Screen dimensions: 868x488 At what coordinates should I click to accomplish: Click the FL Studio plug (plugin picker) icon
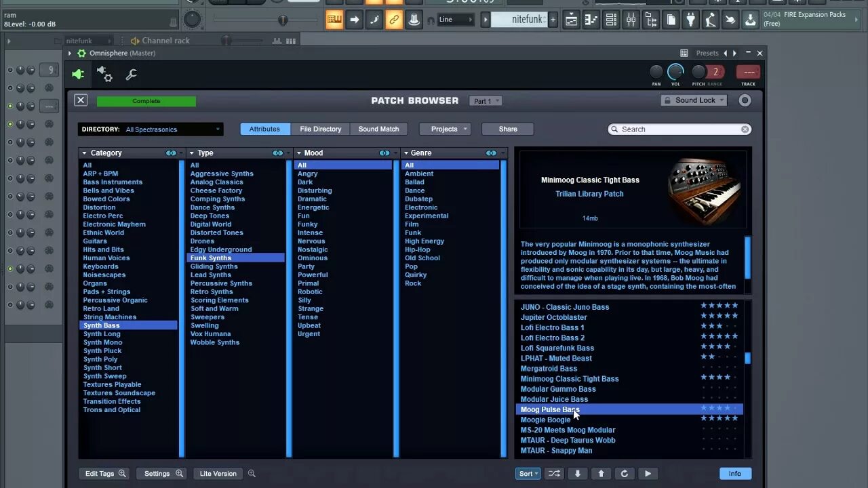(x=690, y=20)
